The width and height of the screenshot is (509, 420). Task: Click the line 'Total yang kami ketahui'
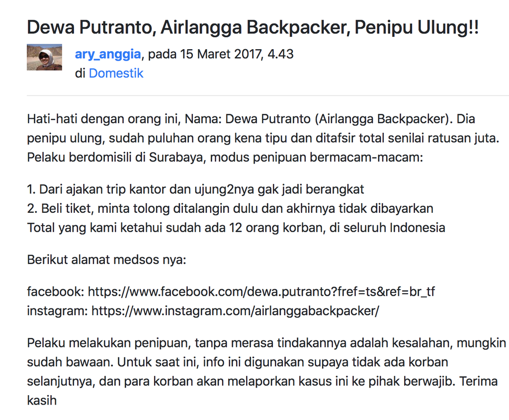236,228
